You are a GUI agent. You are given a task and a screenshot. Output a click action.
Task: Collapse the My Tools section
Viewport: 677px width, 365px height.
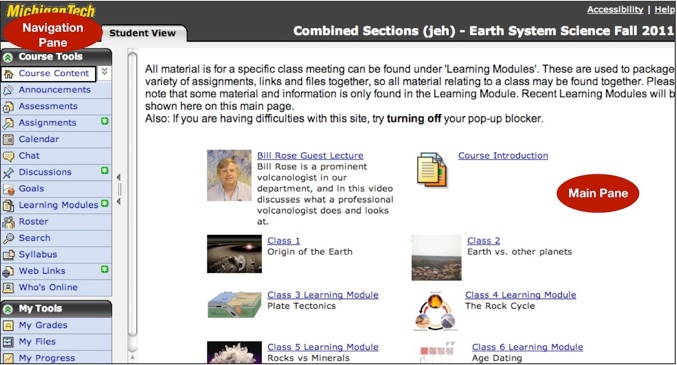click(x=7, y=309)
